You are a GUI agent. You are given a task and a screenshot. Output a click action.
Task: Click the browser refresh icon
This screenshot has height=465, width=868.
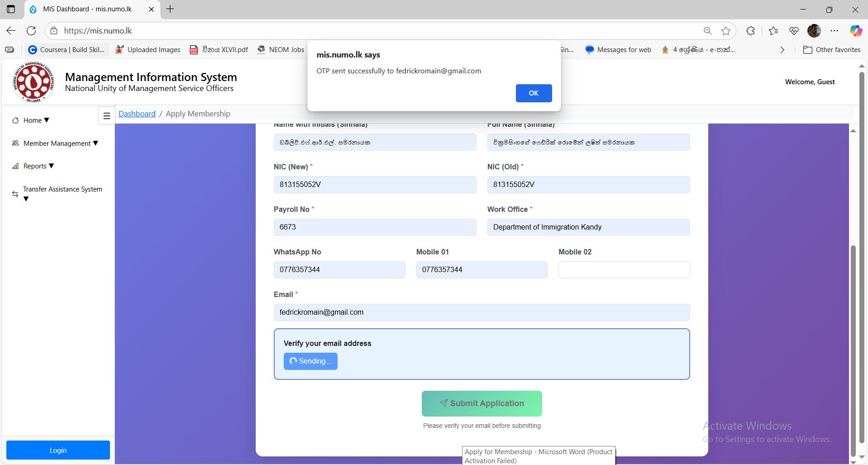(31, 31)
